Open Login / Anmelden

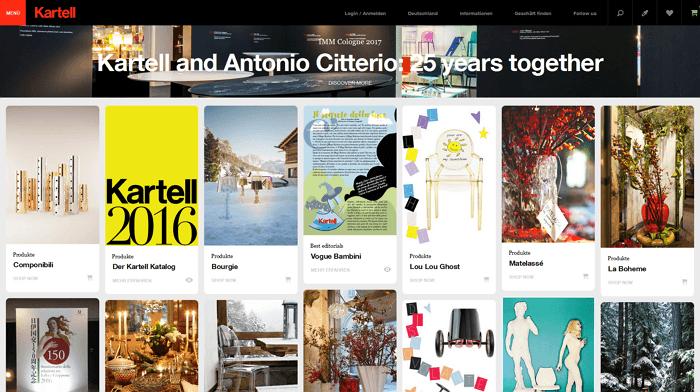pos(365,13)
